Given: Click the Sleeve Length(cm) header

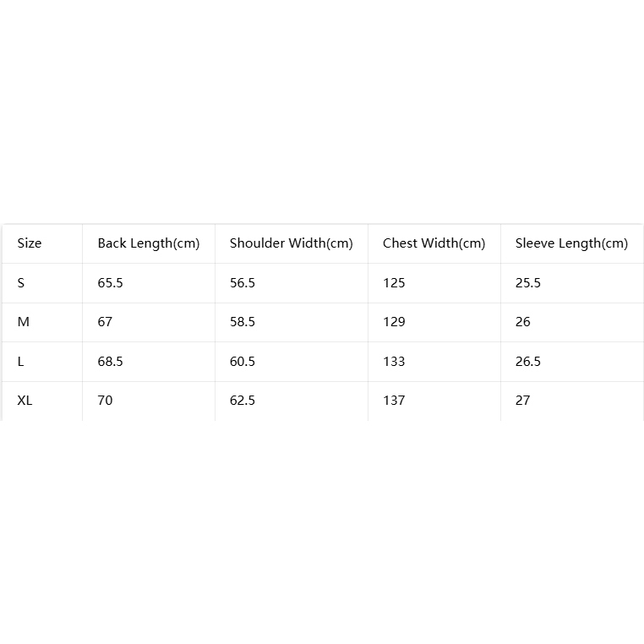Looking at the screenshot, I should 571,243.
